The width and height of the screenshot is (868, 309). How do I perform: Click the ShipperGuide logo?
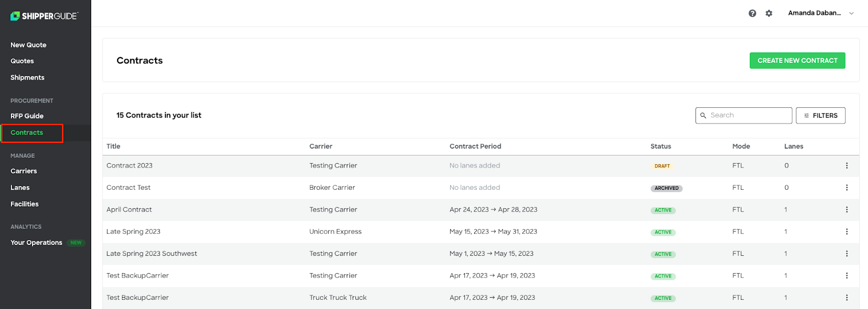[44, 16]
